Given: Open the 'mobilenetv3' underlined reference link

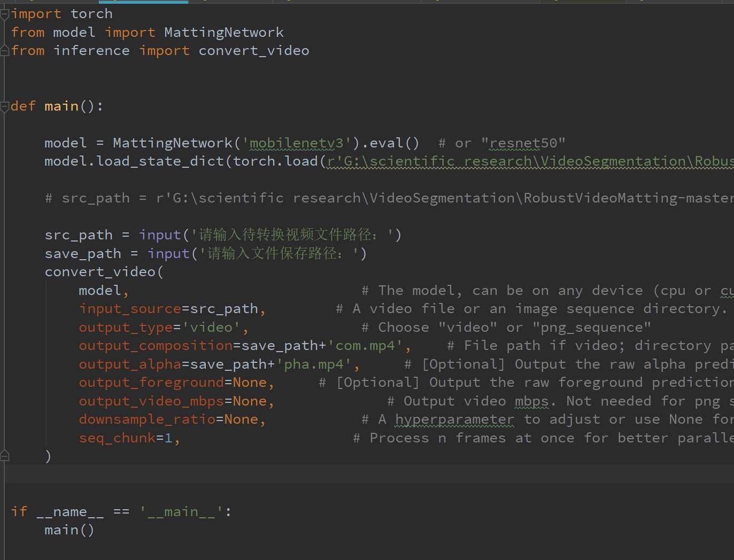Looking at the screenshot, I should click(x=297, y=143).
